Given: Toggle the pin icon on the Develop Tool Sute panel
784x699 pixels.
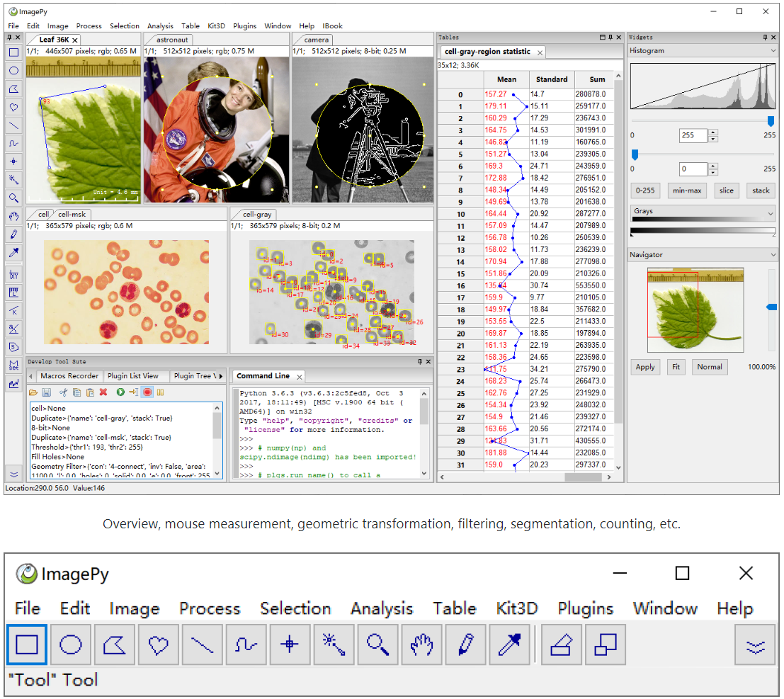Looking at the screenshot, I should tap(420, 361).
